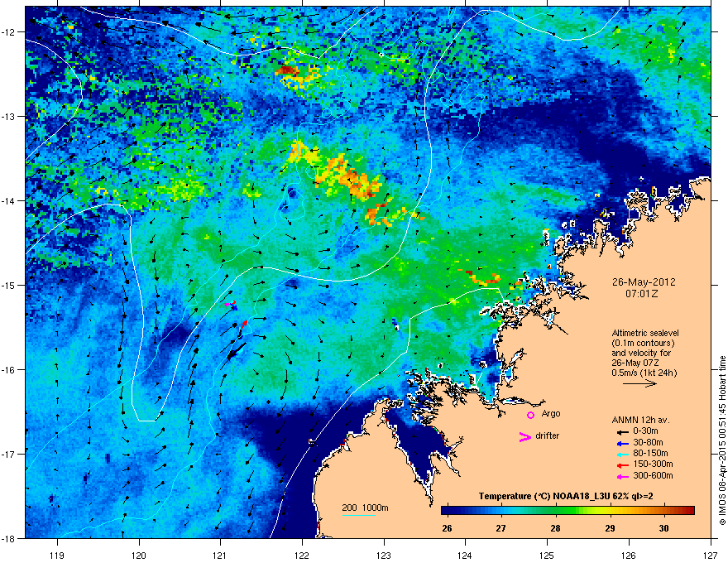The height and width of the screenshot is (563, 728).
Task: Click the latitude axis label '-12'
Action: (9, 32)
